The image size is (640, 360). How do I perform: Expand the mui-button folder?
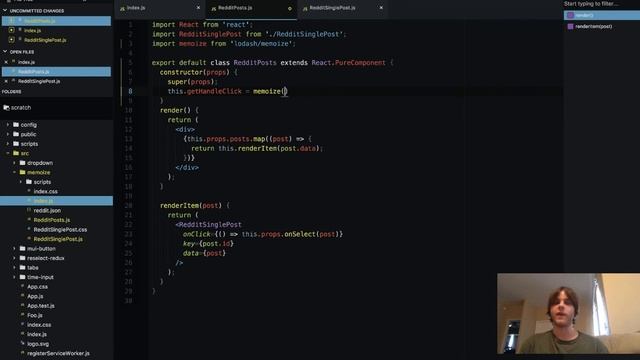click(14, 249)
